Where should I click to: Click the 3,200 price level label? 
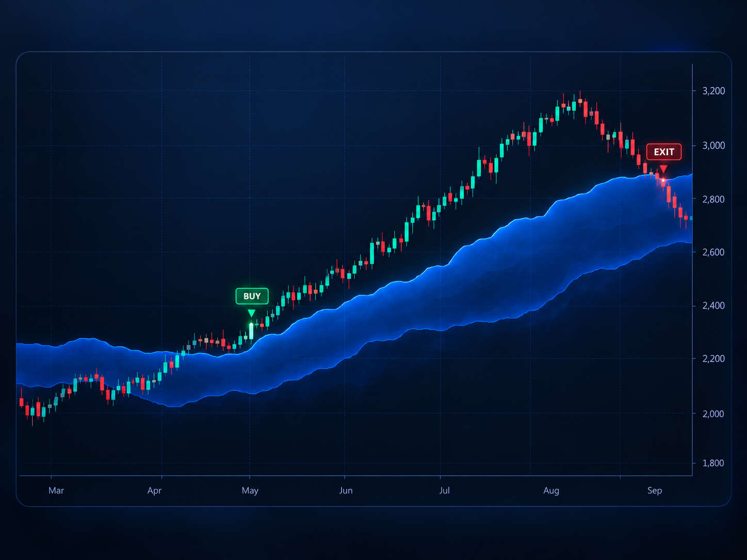tap(713, 91)
